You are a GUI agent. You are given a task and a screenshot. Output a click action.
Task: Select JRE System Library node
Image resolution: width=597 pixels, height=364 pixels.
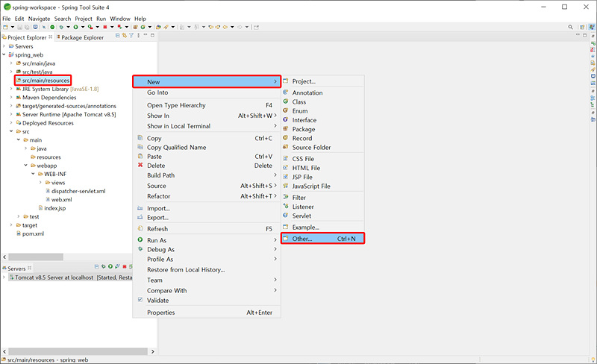[60, 89]
